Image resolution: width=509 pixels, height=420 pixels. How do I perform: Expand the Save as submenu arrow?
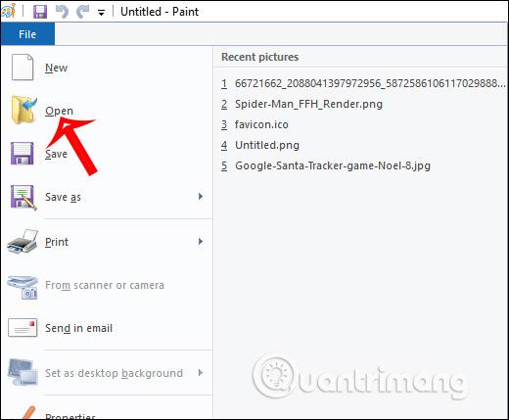201,196
